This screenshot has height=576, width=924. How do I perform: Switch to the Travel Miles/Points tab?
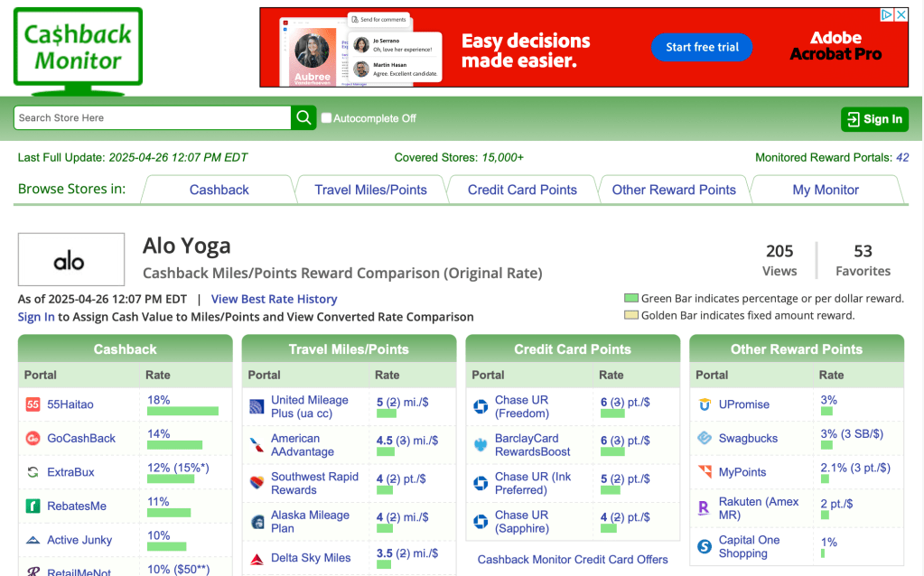370,190
